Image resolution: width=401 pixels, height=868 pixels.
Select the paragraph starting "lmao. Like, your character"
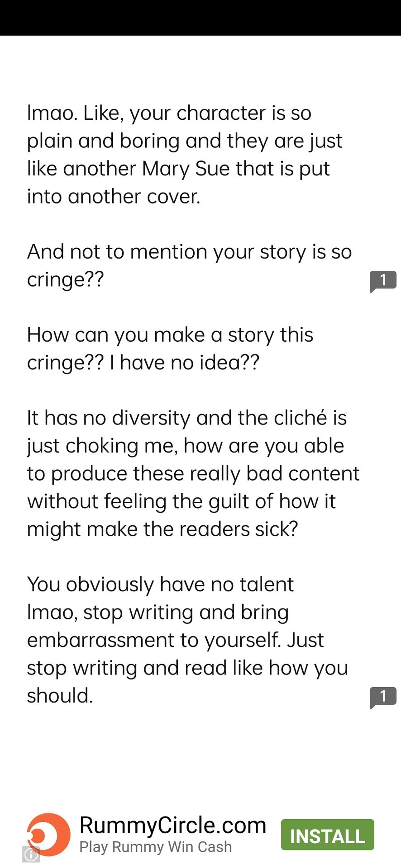click(185, 155)
